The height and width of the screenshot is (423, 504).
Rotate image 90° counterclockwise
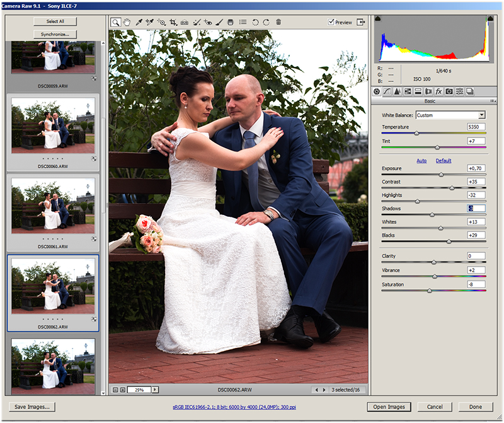pyautogui.click(x=255, y=22)
